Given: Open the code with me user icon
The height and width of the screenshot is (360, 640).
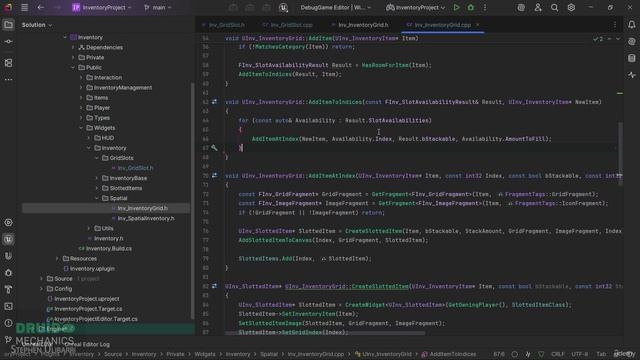Looking at the screenshot, I should tap(538, 7).
